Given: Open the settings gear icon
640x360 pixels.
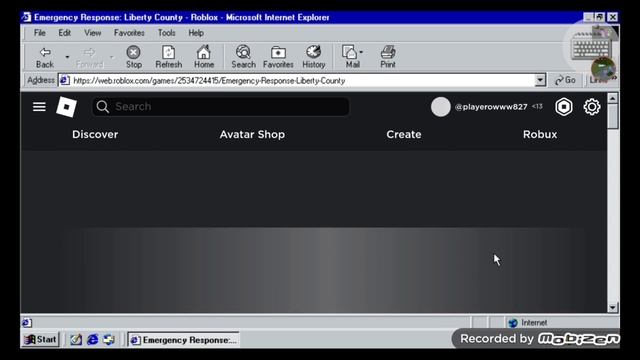Looking at the screenshot, I should click(592, 107).
